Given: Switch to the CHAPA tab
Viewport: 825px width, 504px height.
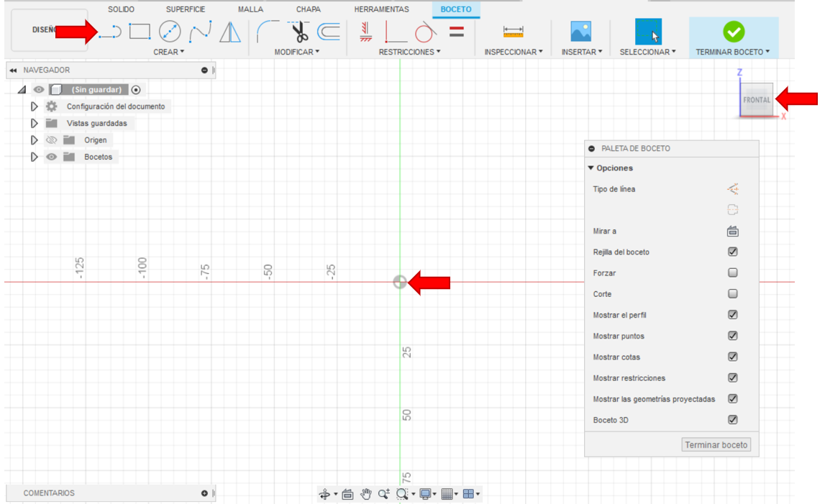Looking at the screenshot, I should (x=309, y=9).
